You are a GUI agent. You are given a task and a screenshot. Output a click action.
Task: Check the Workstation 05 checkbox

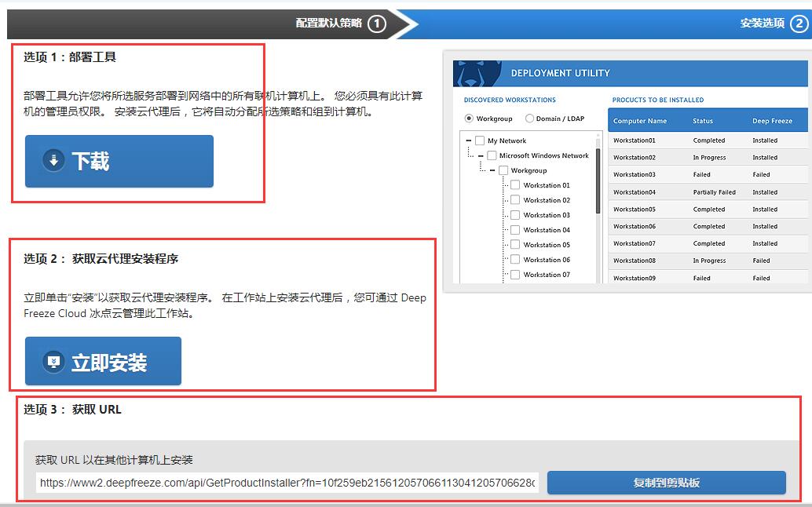pyautogui.click(x=515, y=245)
